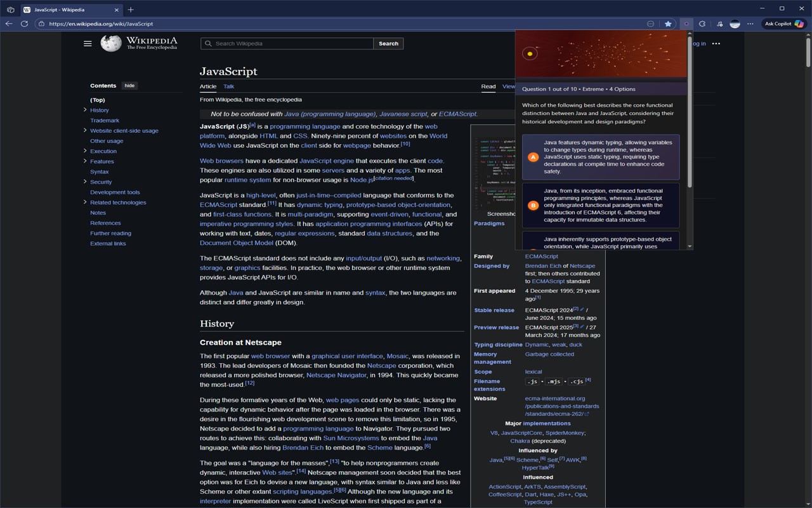Screen dimensions: 812x508
Task: Click scroll-up arrow of quiz popup scrollbar
Action: coord(690,34)
